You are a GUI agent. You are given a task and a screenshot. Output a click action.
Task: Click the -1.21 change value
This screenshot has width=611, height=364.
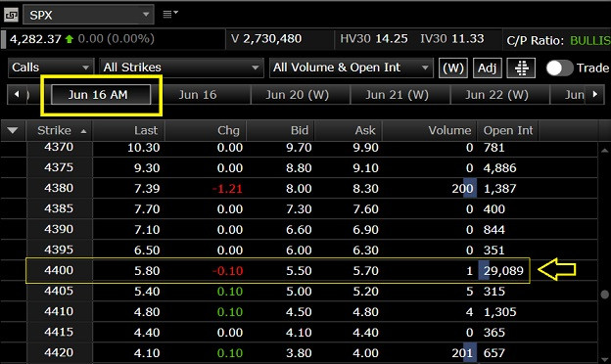(227, 189)
